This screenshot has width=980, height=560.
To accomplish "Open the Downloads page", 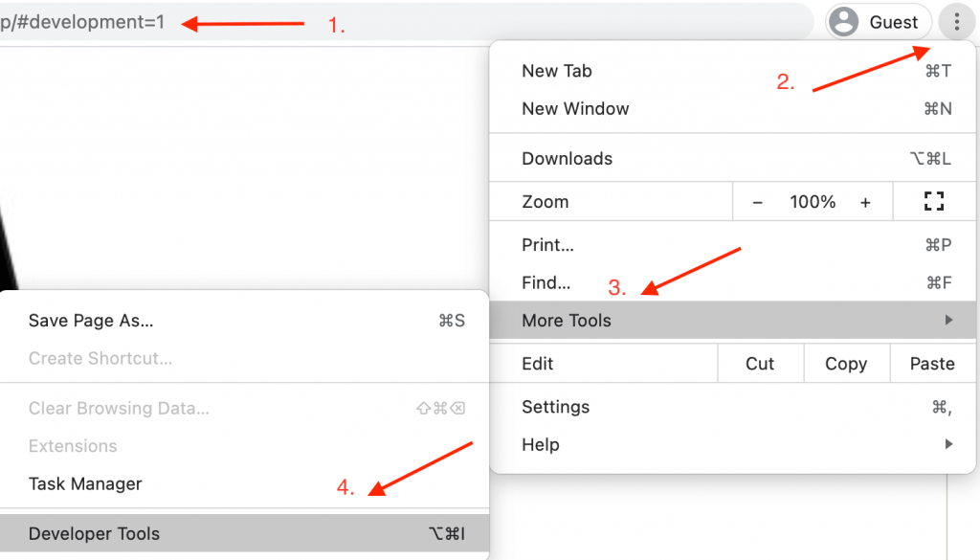I will click(x=568, y=157).
